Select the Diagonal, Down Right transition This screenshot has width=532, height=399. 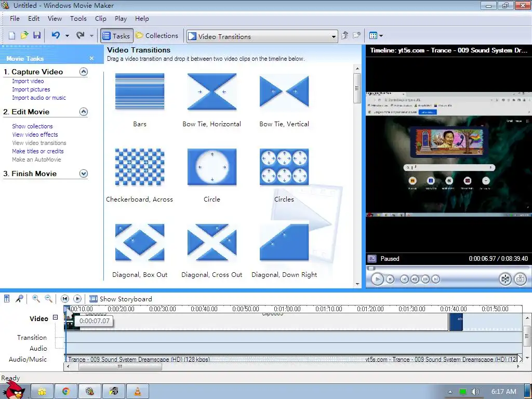coord(284,242)
